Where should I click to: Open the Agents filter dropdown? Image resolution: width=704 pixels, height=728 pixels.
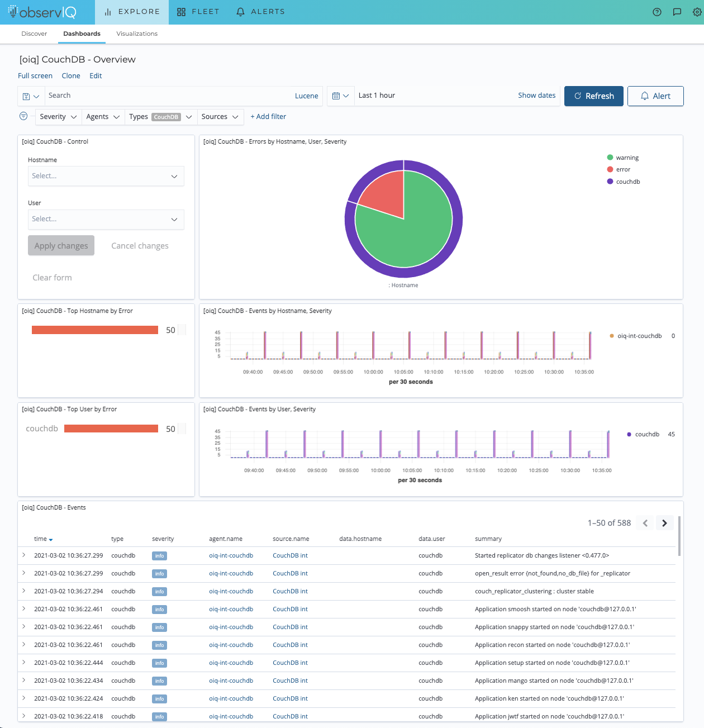click(x=103, y=117)
